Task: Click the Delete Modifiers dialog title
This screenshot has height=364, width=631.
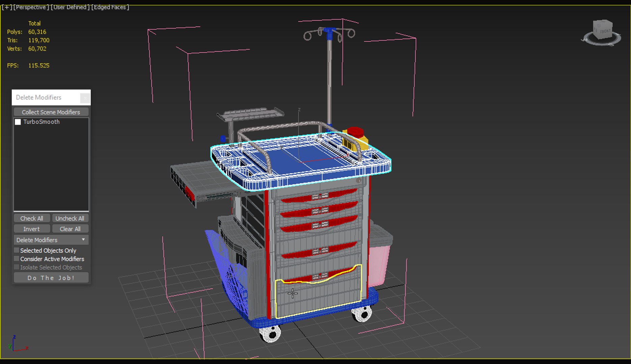Action: click(x=39, y=97)
